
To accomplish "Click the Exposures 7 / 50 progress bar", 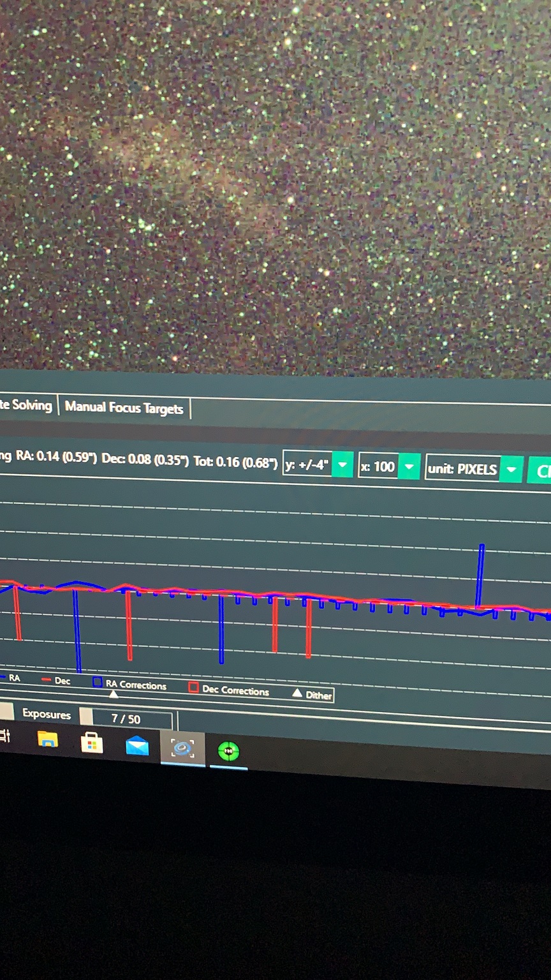I will [x=126, y=719].
